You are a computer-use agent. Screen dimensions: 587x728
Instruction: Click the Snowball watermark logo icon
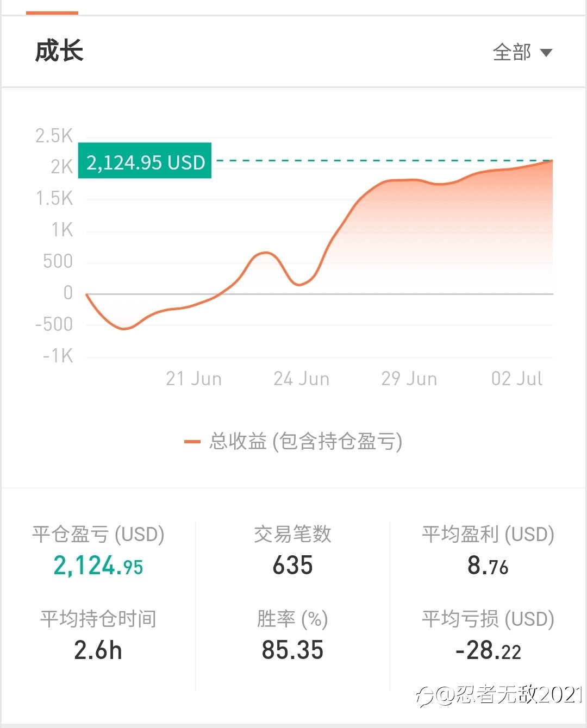pyautogui.click(x=425, y=696)
